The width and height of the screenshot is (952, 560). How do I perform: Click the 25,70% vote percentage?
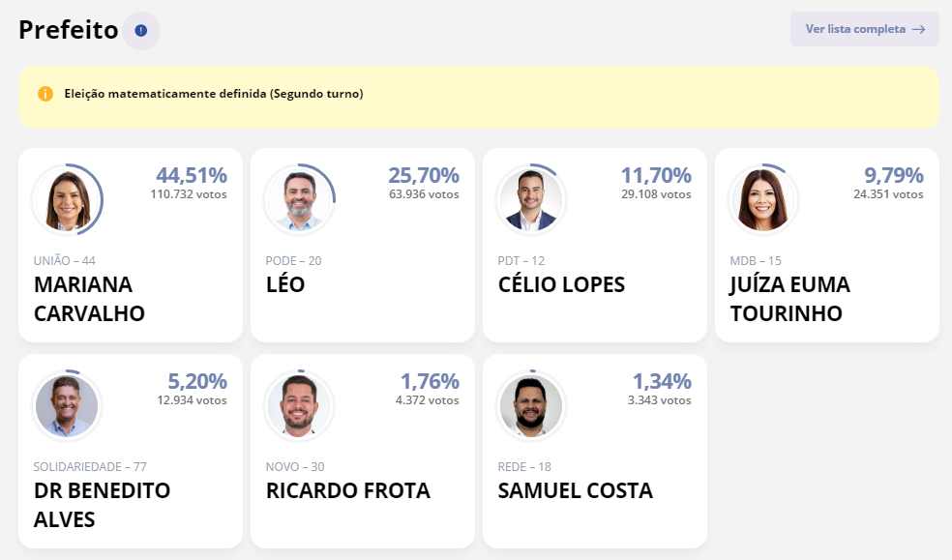(x=424, y=175)
